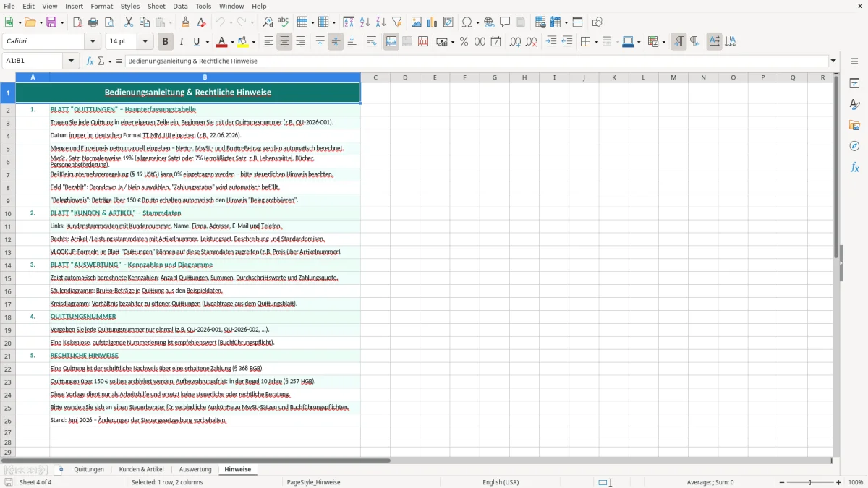Insert a pivot table
868x488 pixels.
point(448,22)
